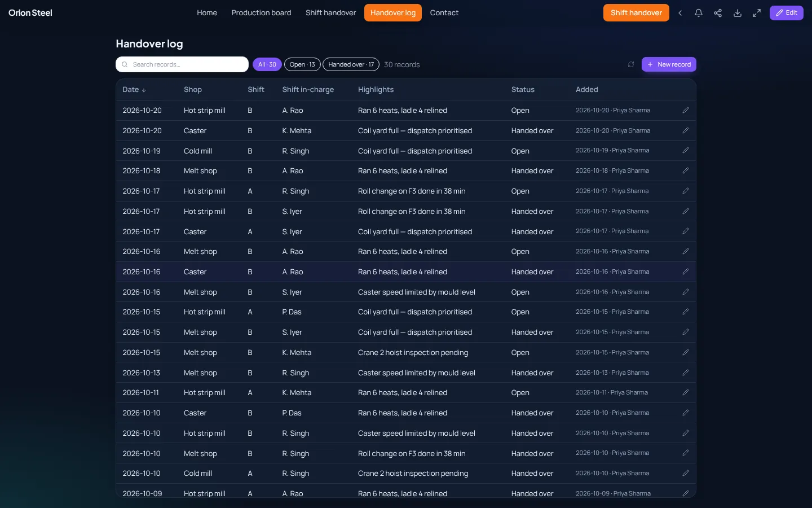Edit the 2026-10-15 Melt shop K. Mehta record
The height and width of the screenshot is (508, 812).
point(686,352)
